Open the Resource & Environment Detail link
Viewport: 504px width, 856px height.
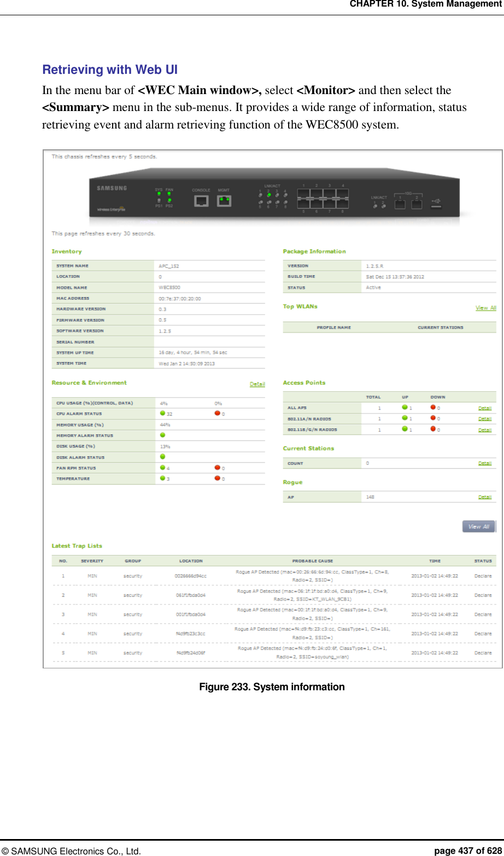(256, 383)
